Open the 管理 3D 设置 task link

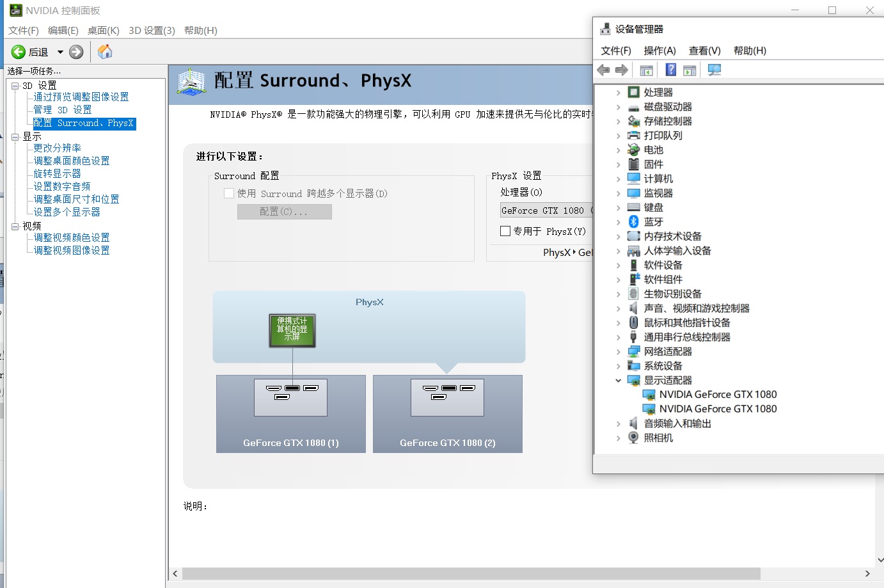(63, 110)
